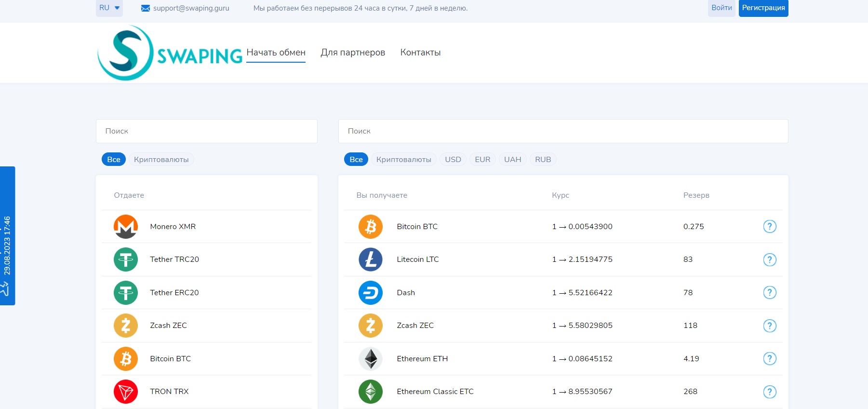
Task: Click the Регистрация button
Action: click(x=763, y=8)
